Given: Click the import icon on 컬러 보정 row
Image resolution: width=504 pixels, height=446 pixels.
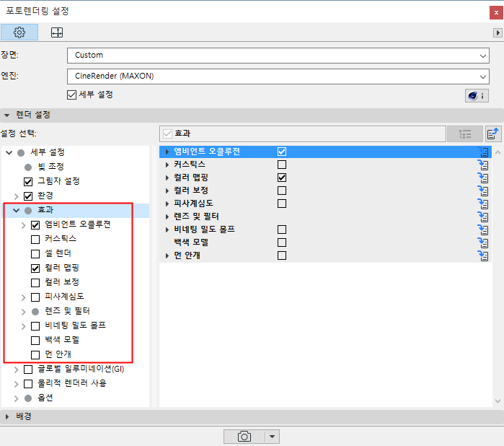Looking at the screenshot, I should 483,191.
